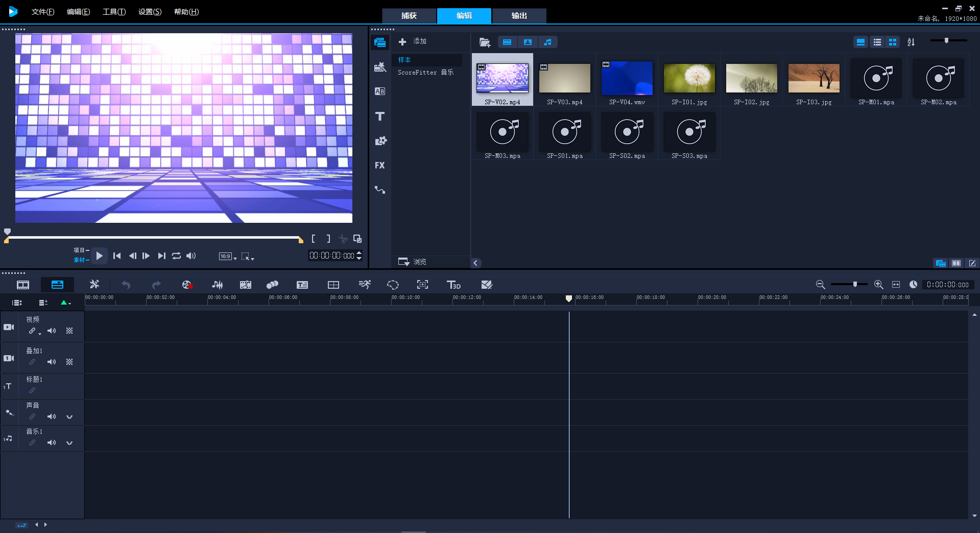Select the ScoreFitter 音乐 folder
This screenshot has height=533, width=980.
[426, 73]
